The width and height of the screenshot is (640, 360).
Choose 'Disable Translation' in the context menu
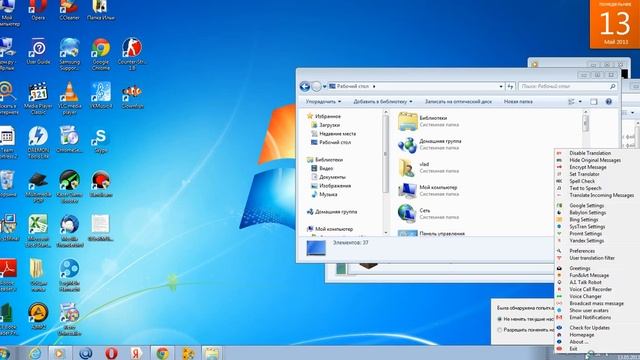pyautogui.click(x=590, y=153)
